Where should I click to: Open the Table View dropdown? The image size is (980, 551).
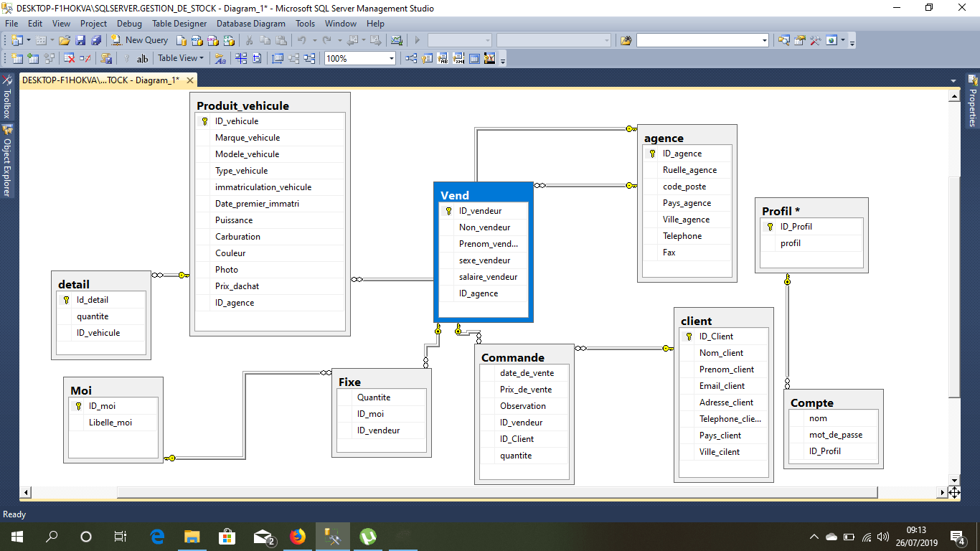point(181,57)
